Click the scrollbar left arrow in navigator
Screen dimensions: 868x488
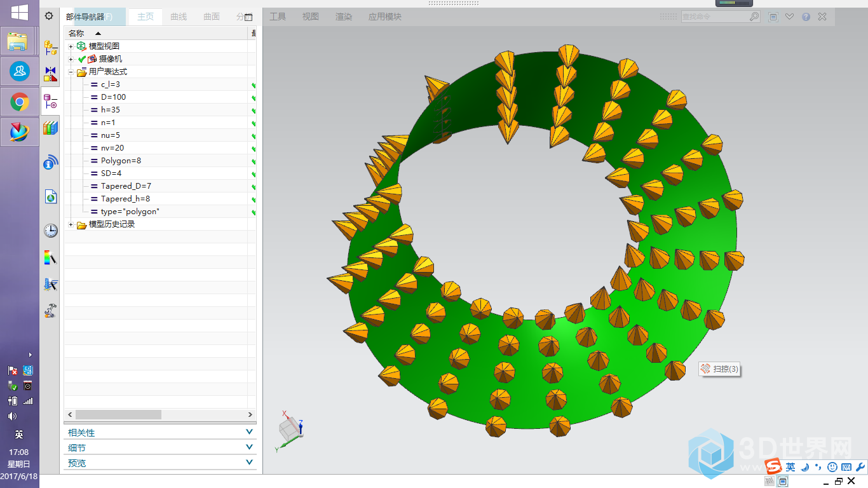pos(70,414)
